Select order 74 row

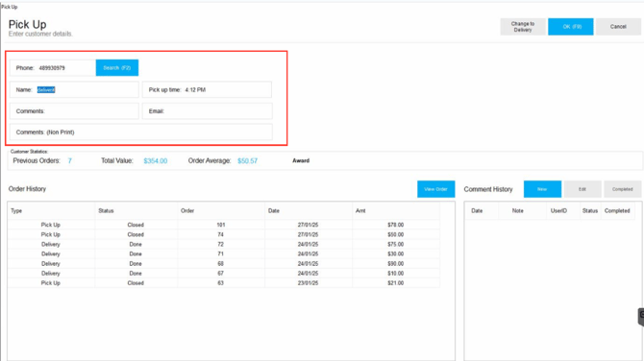pos(224,234)
